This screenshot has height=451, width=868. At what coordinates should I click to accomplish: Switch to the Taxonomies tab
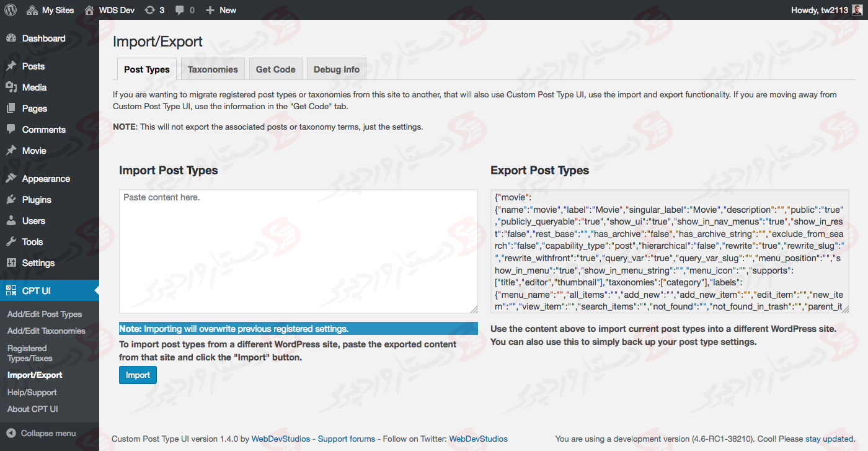click(213, 69)
